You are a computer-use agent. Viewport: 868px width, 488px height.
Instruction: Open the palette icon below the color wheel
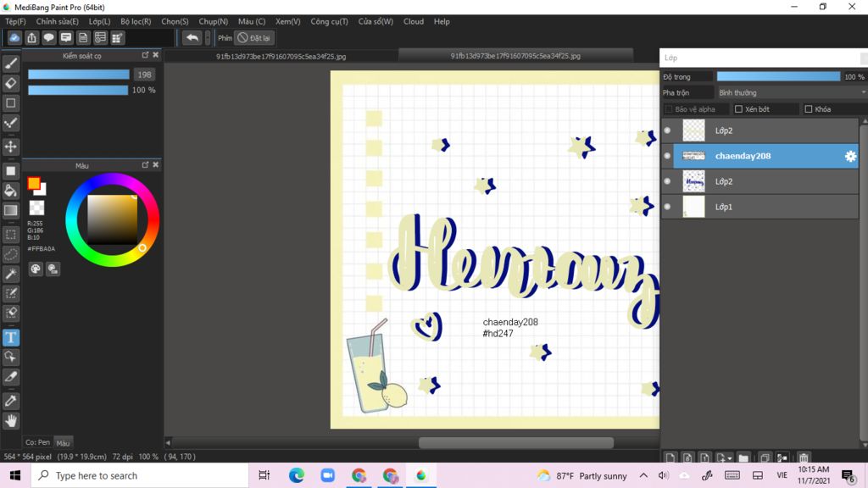[36, 269]
